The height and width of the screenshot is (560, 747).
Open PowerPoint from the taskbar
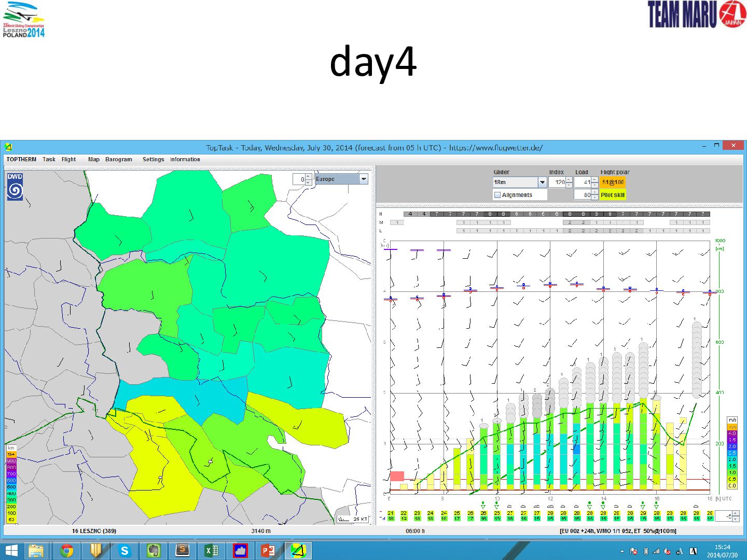pos(268,551)
